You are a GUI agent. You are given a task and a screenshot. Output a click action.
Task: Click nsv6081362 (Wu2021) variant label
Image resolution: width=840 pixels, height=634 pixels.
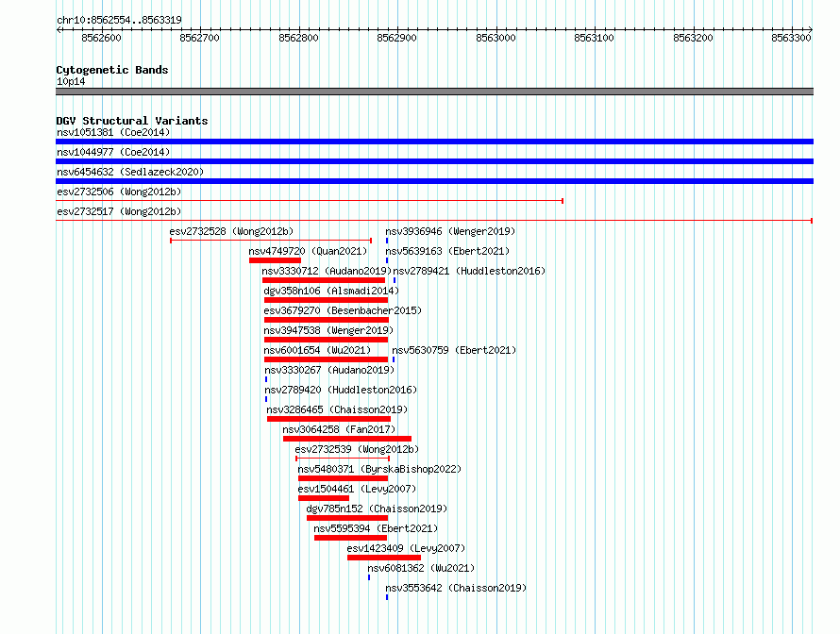(421, 568)
